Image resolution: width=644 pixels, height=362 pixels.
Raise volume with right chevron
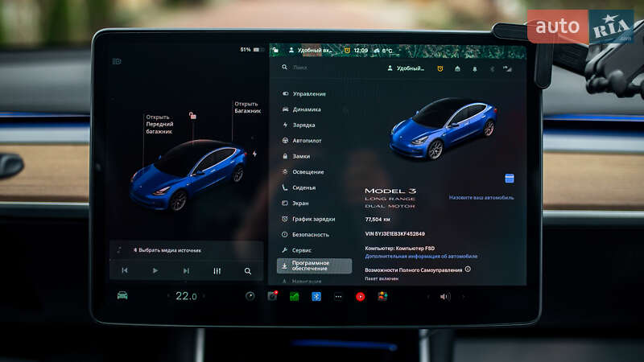tap(463, 296)
